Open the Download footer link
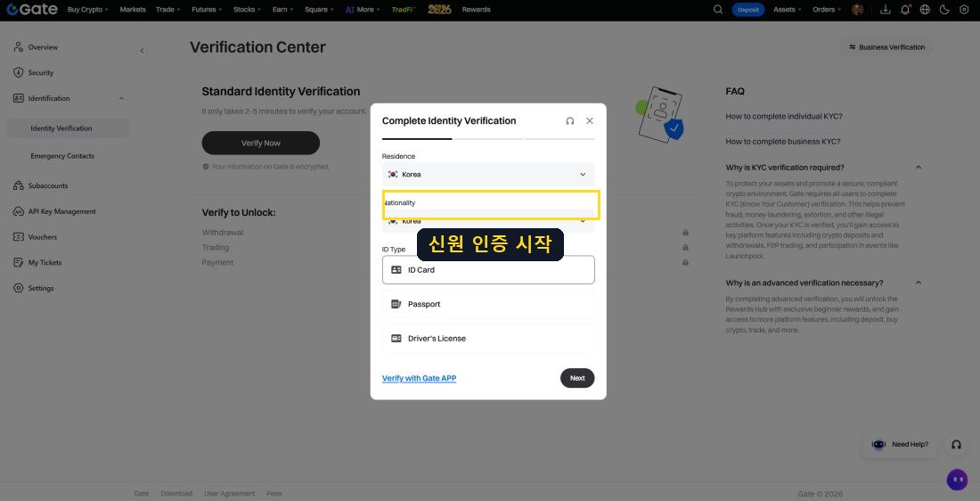 coord(176,494)
